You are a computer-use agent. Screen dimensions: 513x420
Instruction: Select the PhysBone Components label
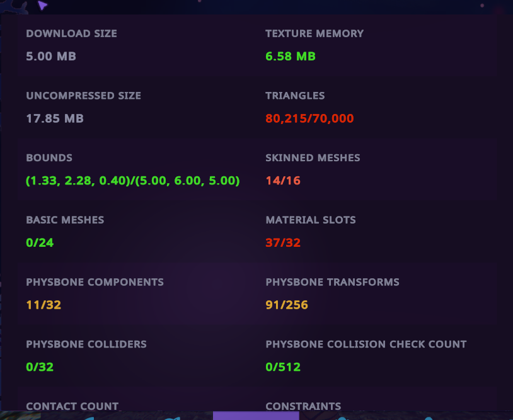[x=95, y=281]
